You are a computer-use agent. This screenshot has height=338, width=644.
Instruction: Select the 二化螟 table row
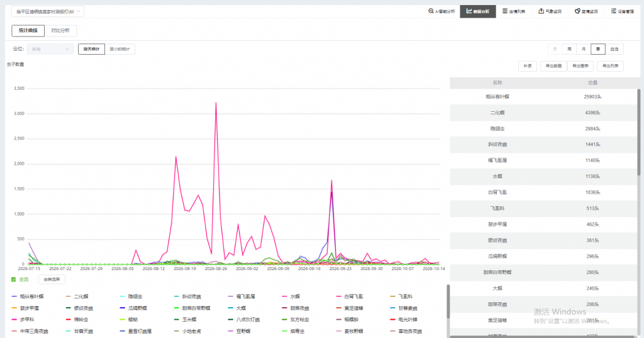[543, 112]
